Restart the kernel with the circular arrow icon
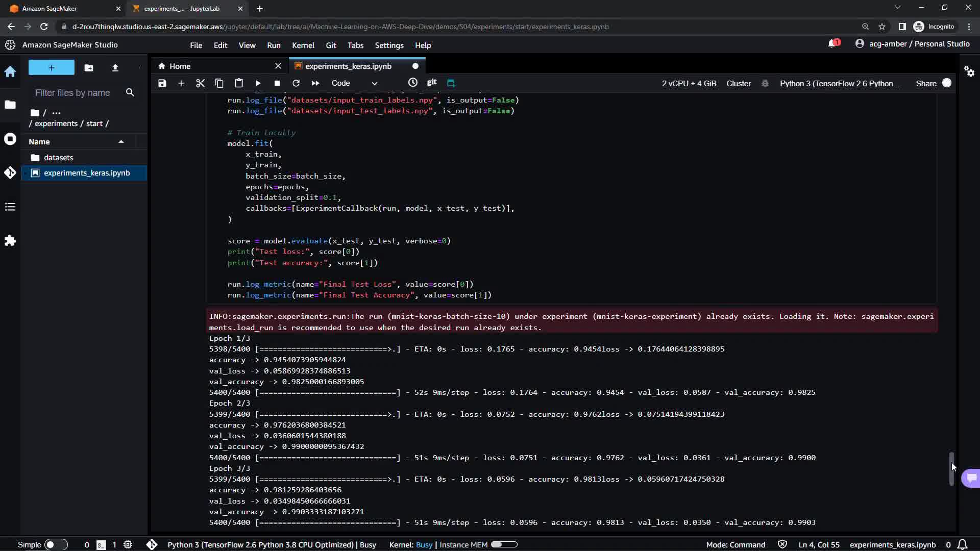Image resolution: width=980 pixels, height=551 pixels. pos(296,83)
